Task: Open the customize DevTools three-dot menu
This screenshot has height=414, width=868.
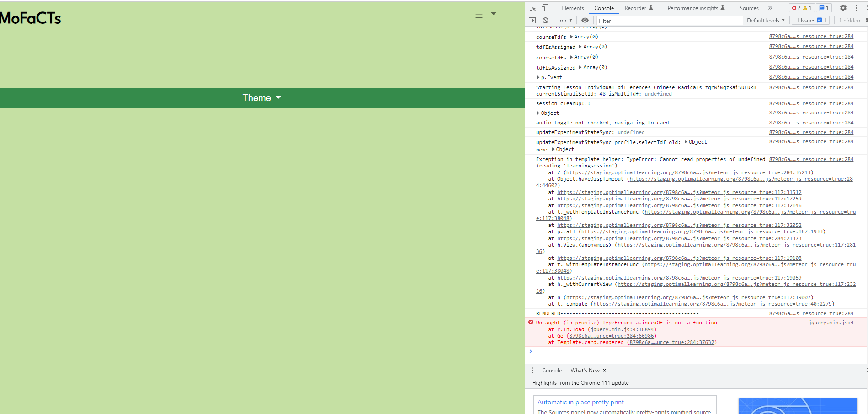Action: point(856,8)
